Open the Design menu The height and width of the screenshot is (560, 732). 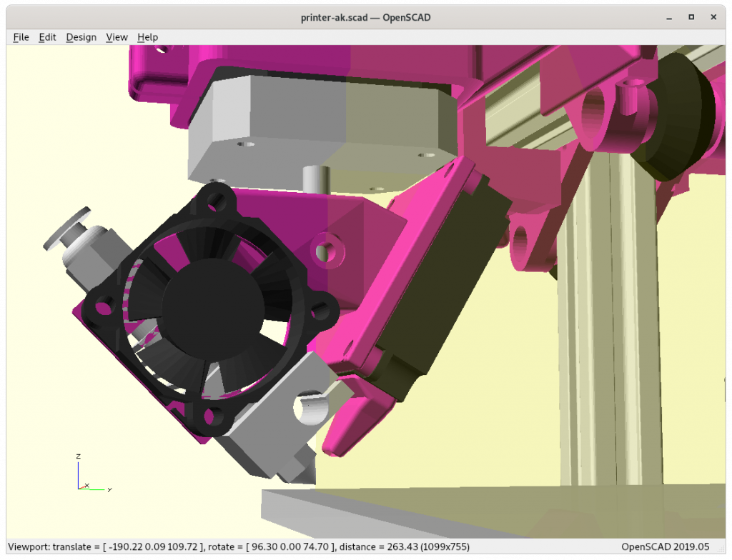coord(81,37)
